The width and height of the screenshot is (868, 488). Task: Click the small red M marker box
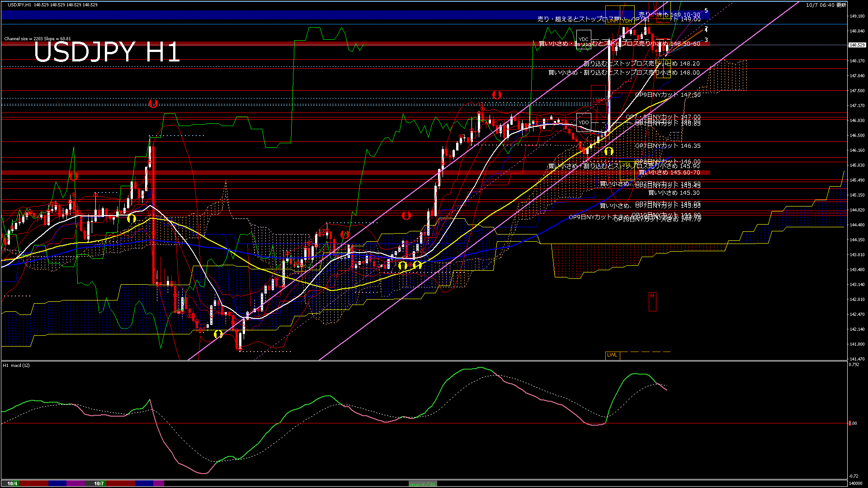652,301
